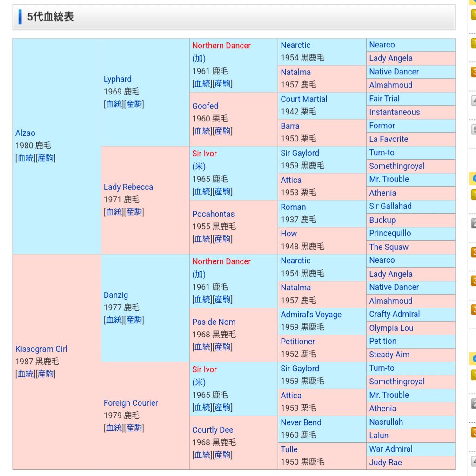Image resolution: width=476 pixels, height=476 pixels.
Task: Open the Nasrullah link
Action: (x=386, y=422)
